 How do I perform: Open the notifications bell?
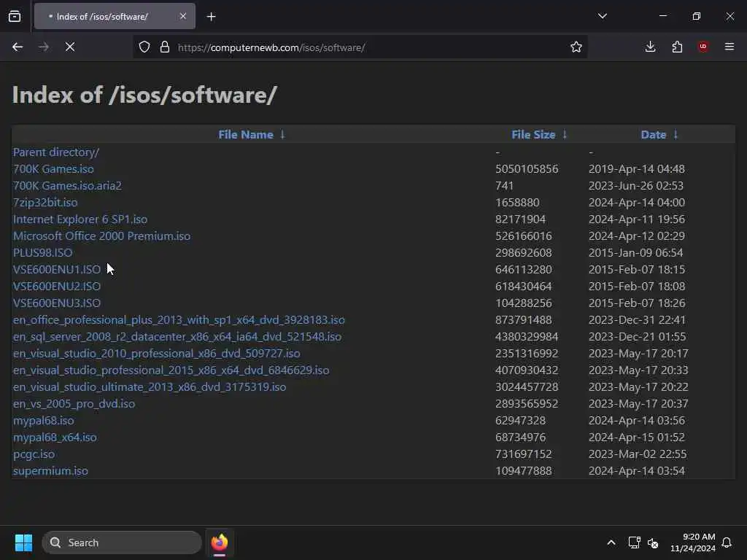(727, 542)
